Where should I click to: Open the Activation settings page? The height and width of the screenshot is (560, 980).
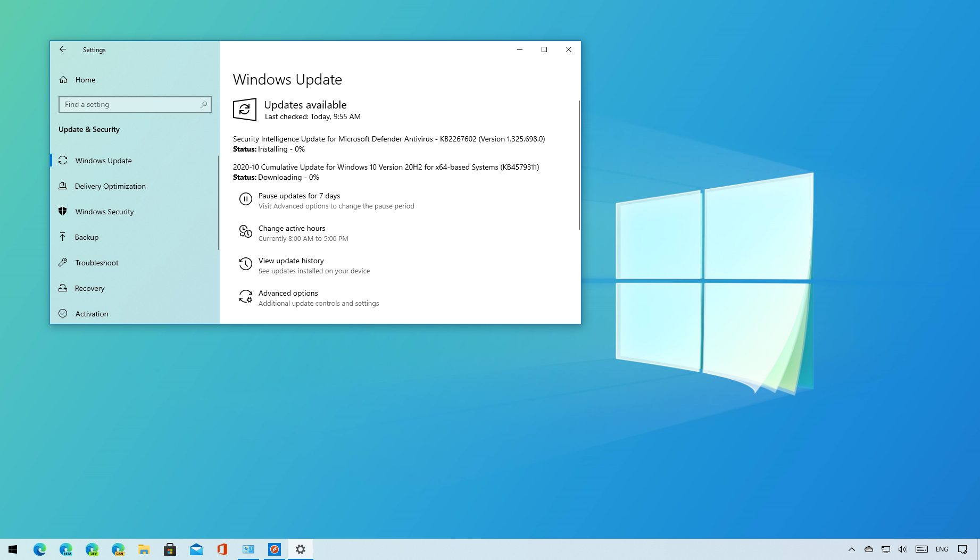pos(134,314)
